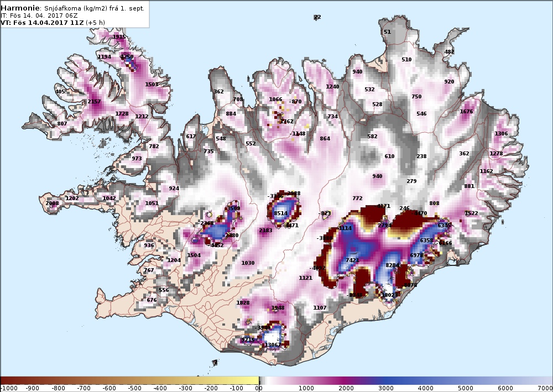
Task: Click the value 4250 on the map
Action: pos(127,56)
